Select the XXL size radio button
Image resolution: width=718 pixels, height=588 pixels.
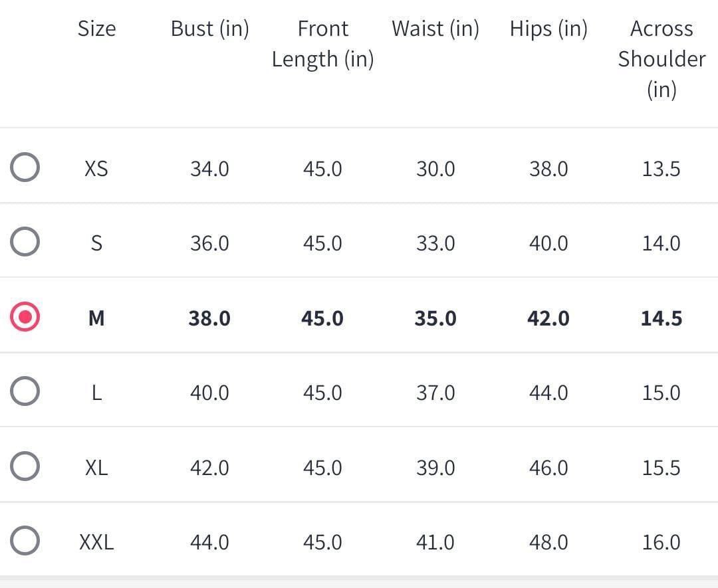click(25, 541)
